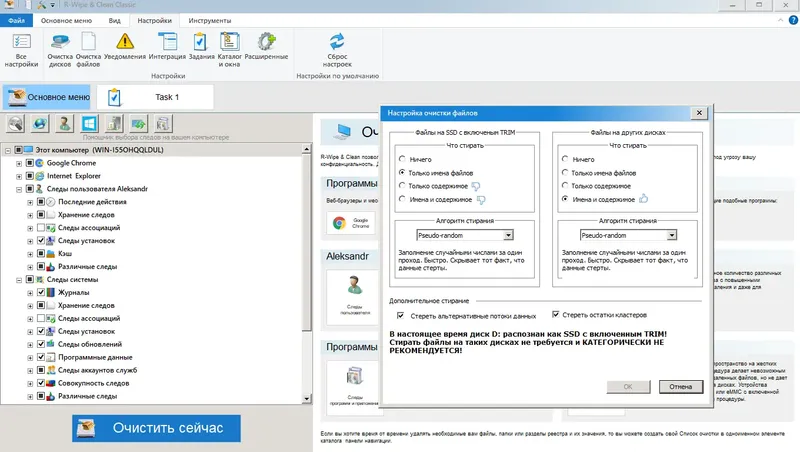This screenshot has width=800, height=452.
Task: Expand Следы аккаунтов служб node
Action: click(30, 371)
